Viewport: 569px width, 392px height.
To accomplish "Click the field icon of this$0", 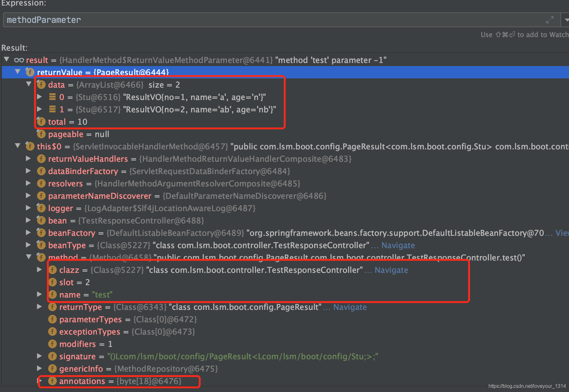I will 30,146.
